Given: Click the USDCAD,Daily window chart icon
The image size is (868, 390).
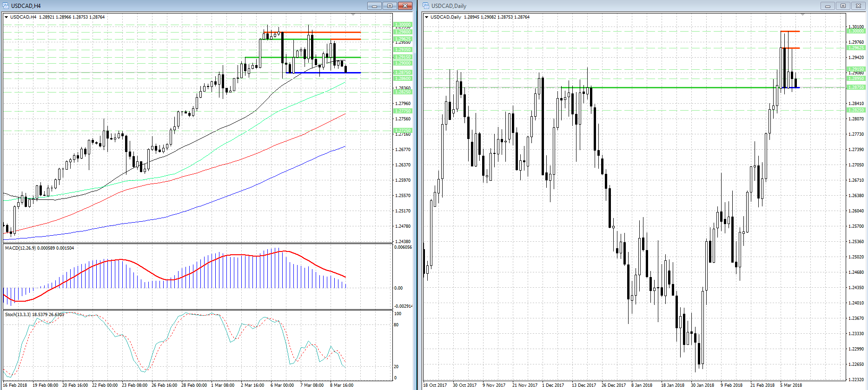Looking at the screenshot, I should click(x=426, y=6).
